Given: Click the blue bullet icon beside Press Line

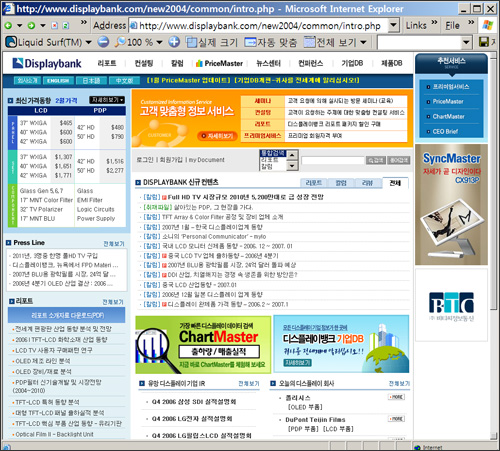Looking at the screenshot, I should pyautogui.click(x=9, y=243).
